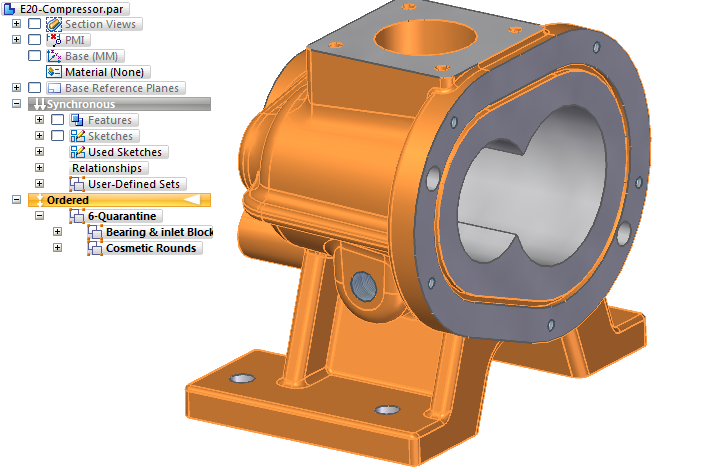Screen dimensions: 711x472
Task: Select the Features label
Action: click(x=110, y=120)
